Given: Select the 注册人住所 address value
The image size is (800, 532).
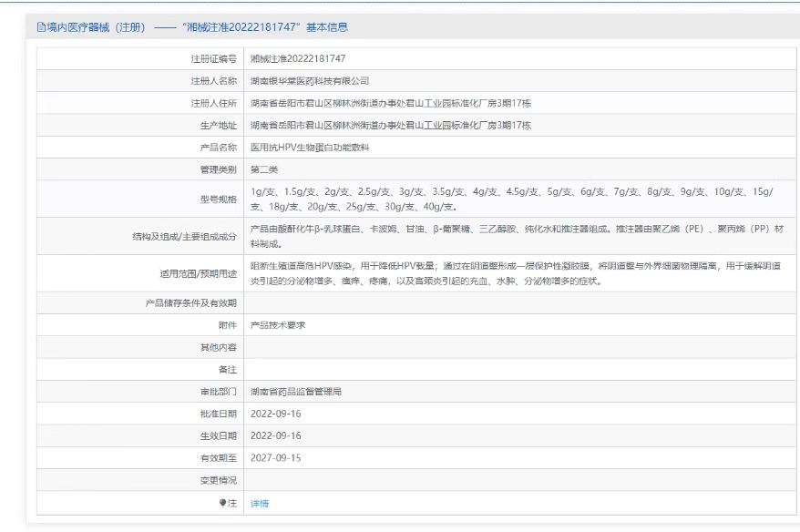Looking at the screenshot, I should 391,103.
